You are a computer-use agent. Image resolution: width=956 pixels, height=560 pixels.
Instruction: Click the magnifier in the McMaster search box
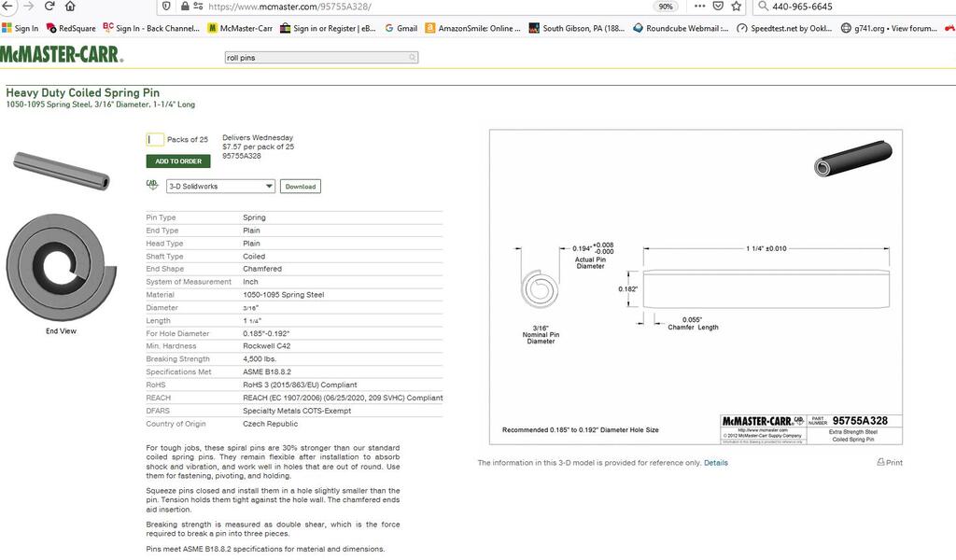(413, 57)
